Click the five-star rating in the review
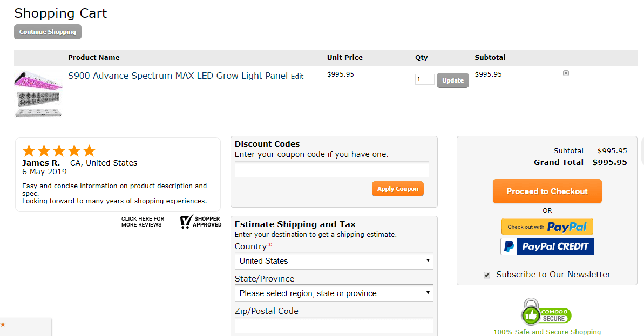The width and height of the screenshot is (644, 336). point(59,150)
